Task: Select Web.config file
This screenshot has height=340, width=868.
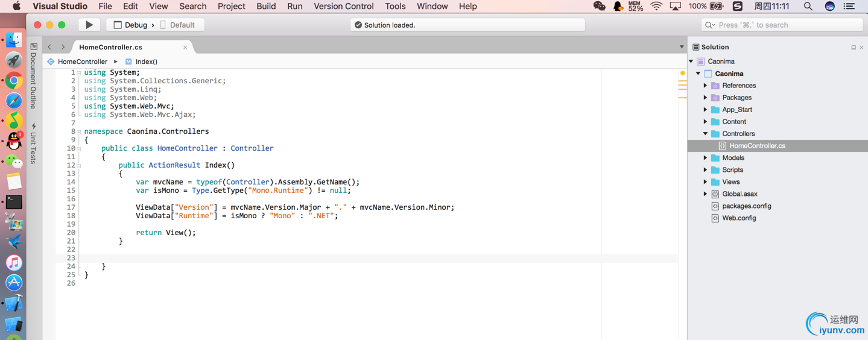Action: click(x=739, y=218)
